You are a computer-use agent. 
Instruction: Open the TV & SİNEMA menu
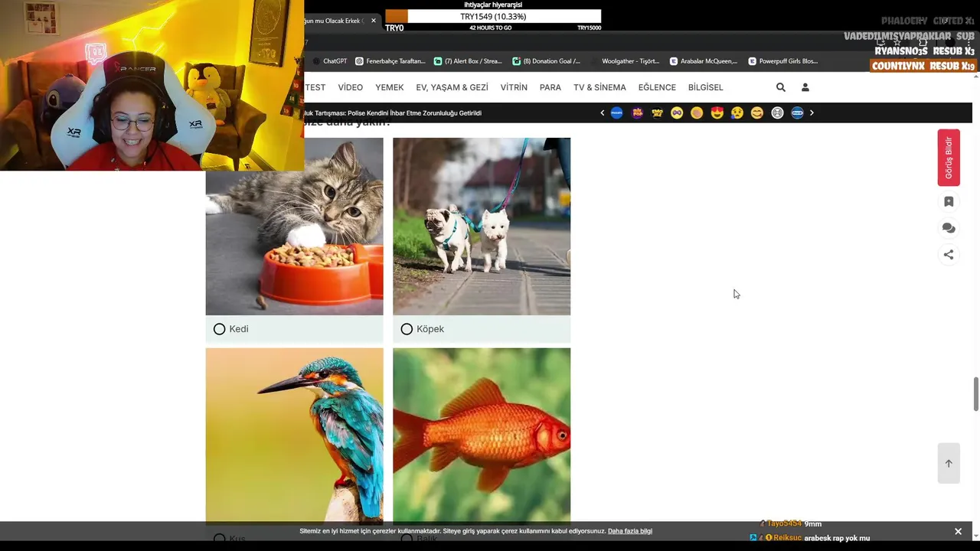(599, 87)
